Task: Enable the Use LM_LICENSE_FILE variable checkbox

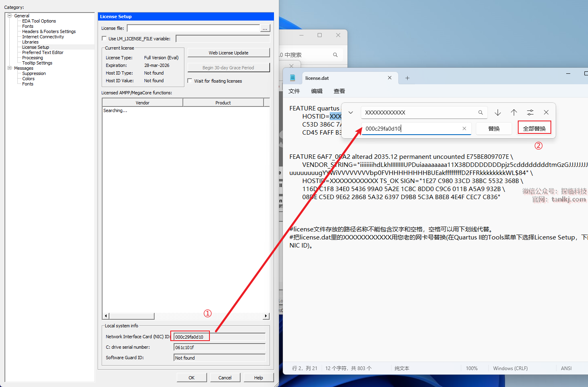Action: (x=104, y=39)
